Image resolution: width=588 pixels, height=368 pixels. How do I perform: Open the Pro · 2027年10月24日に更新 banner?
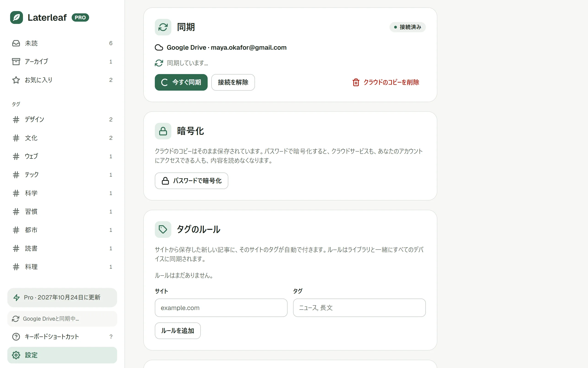coord(62,297)
